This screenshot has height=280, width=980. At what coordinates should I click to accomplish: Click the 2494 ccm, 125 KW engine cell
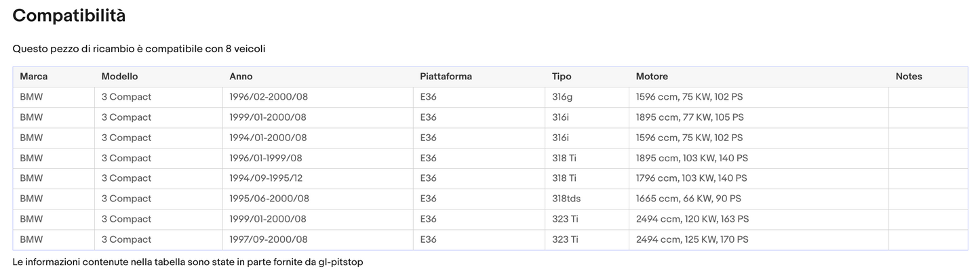coord(692,239)
